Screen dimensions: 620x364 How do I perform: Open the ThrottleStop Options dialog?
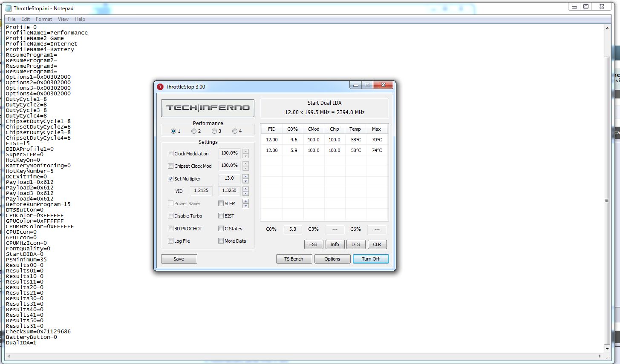(x=332, y=259)
